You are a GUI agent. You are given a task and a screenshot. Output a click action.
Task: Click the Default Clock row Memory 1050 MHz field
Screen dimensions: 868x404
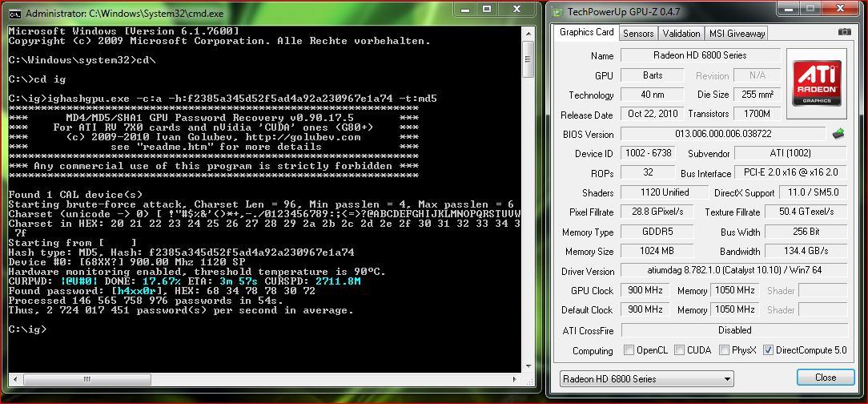point(734,309)
